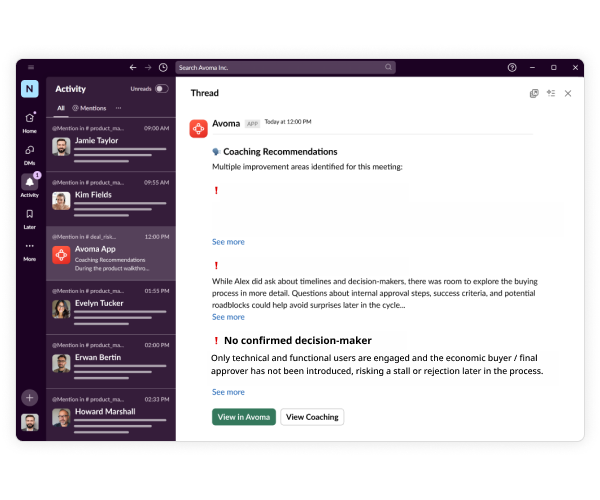The image size is (600, 500).
Task: Click the View in Avoma button
Action: pyautogui.click(x=244, y=417)
